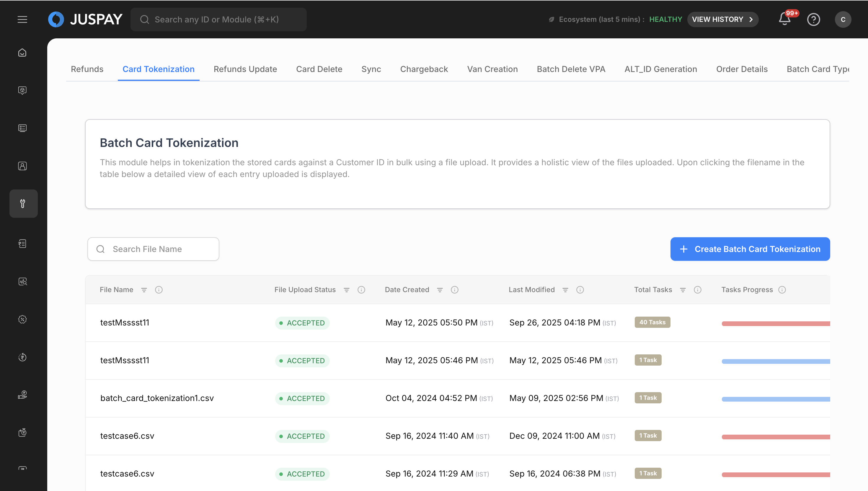Image resolution: width=868 pixels, height=491 pixels.
Task: Click Create Batch Card Tokenization button
Action: pos(750,249)
